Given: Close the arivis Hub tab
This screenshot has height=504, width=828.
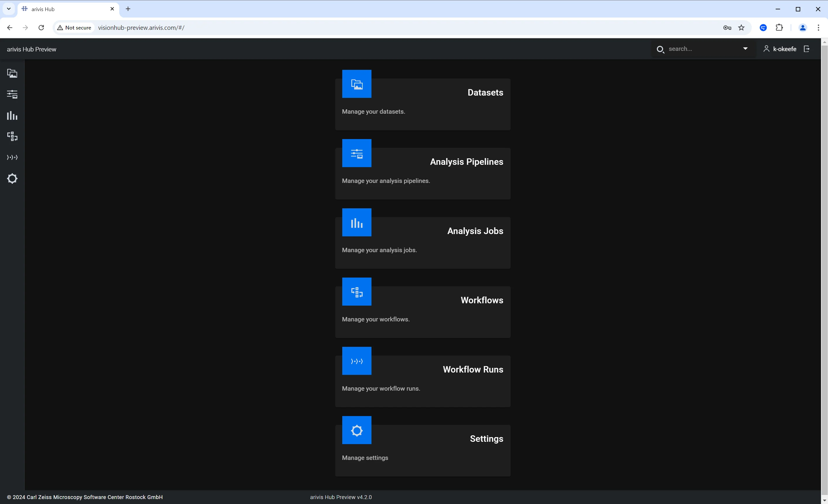Looking at the screenshot, I should (112, 9).
